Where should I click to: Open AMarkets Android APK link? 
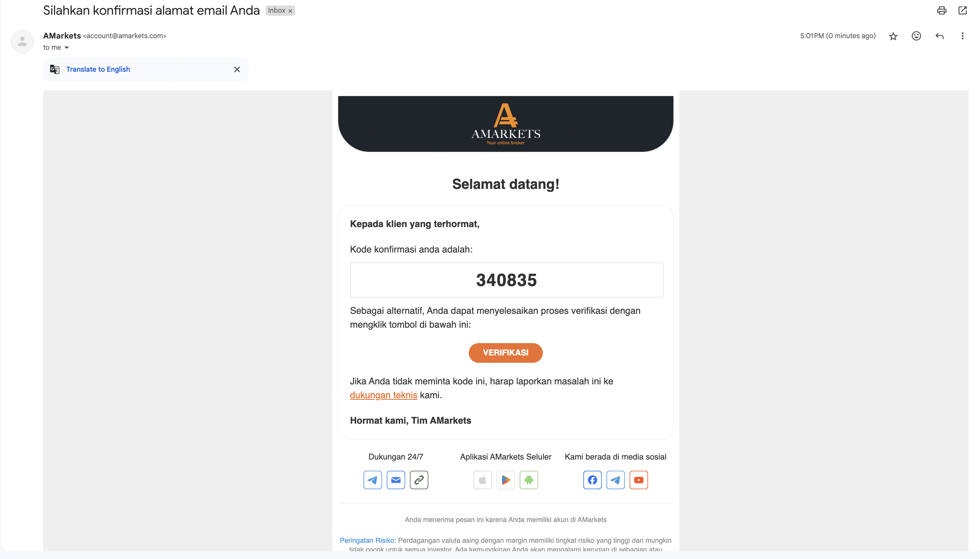point(528,480)
